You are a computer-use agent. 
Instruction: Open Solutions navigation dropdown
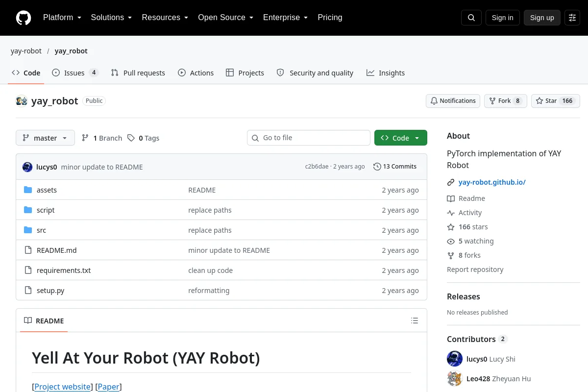point(111,18)
